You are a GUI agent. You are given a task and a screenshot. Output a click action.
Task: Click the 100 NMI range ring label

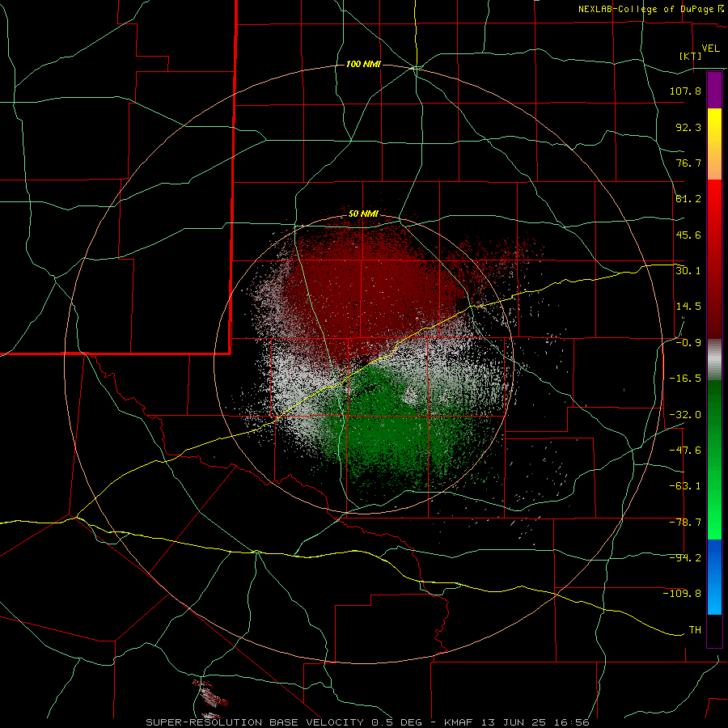pos(363,64)
